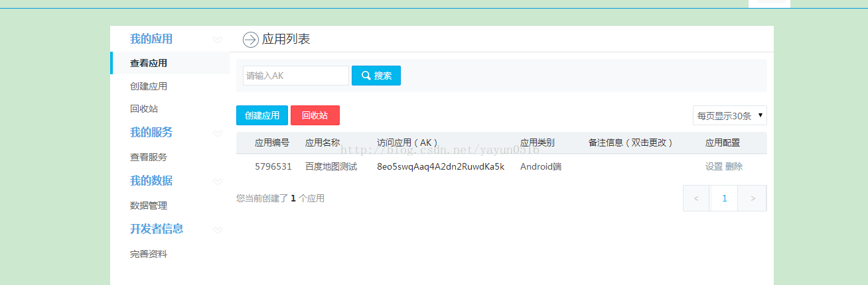Select 创建应用 in the sidebar
The height and width of the screenshot is (285, 868).
(149, 86)
